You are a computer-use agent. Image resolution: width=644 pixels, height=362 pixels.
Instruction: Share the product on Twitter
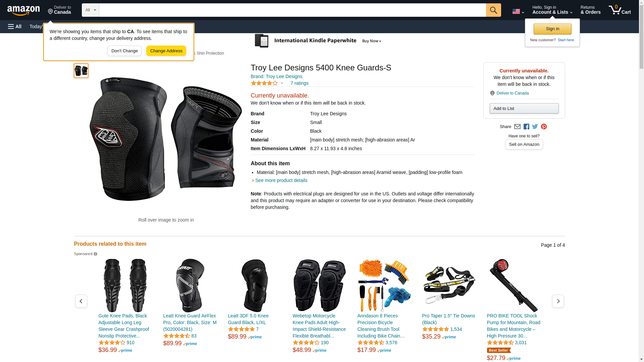(535, 127)
